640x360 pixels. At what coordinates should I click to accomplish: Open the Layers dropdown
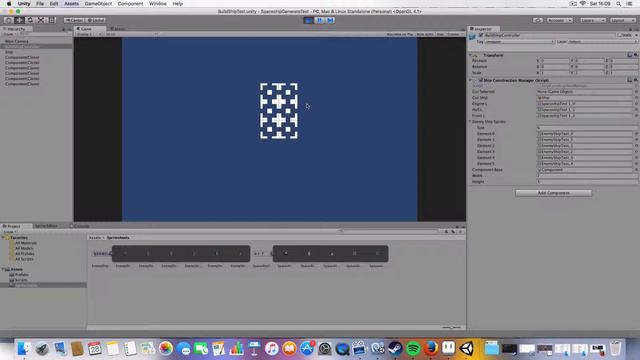click(x=593, y=20)
